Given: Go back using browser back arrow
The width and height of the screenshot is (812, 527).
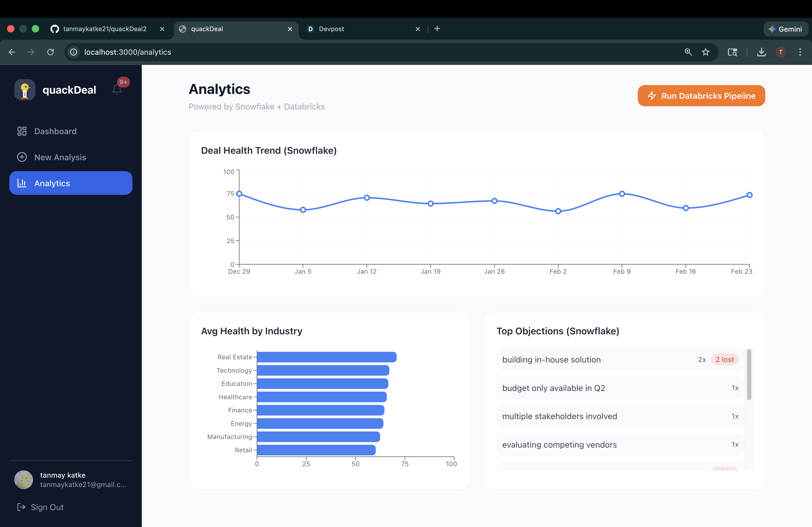Looking at the screenshot, I should click(12, 52).
